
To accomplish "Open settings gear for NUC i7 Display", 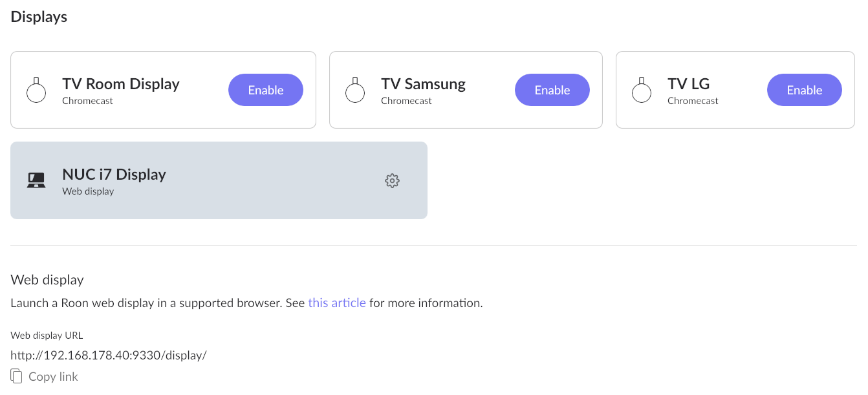I will (x=392, y=180).
